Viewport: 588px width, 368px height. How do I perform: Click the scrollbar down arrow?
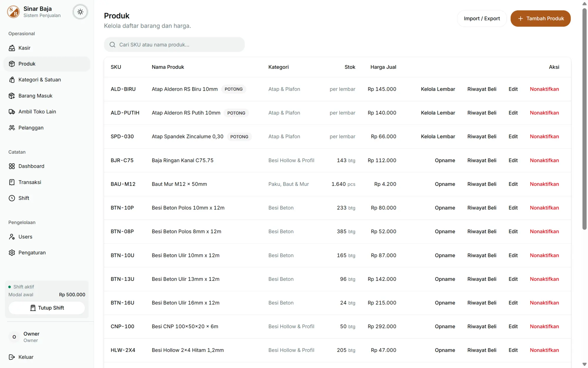pos(584,364)
